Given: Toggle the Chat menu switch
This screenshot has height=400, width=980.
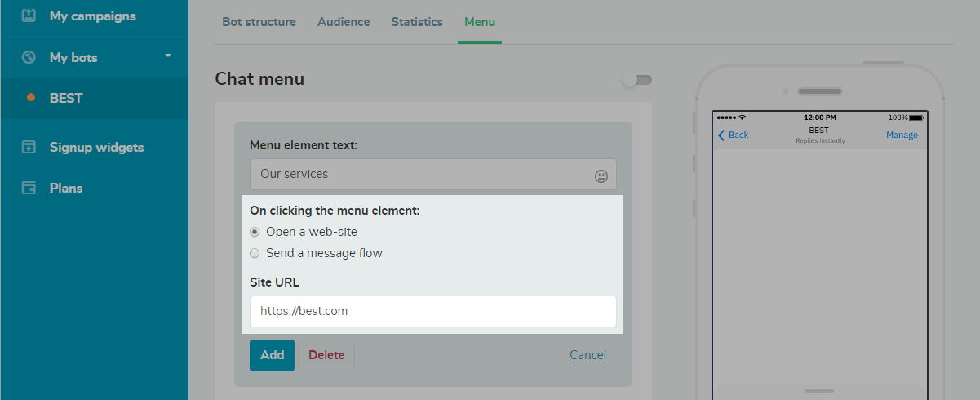Looking at the screenshot, I should click(636, 80).
